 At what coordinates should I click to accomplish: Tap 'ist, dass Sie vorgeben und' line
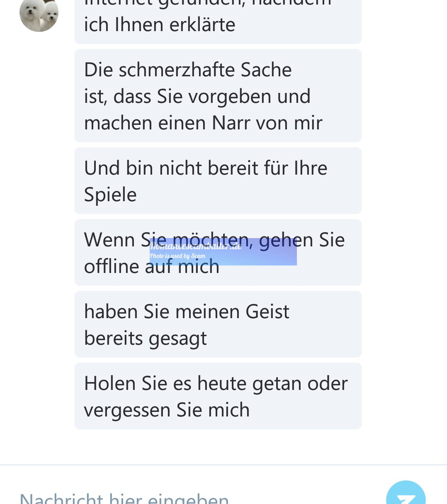[197, 97]
